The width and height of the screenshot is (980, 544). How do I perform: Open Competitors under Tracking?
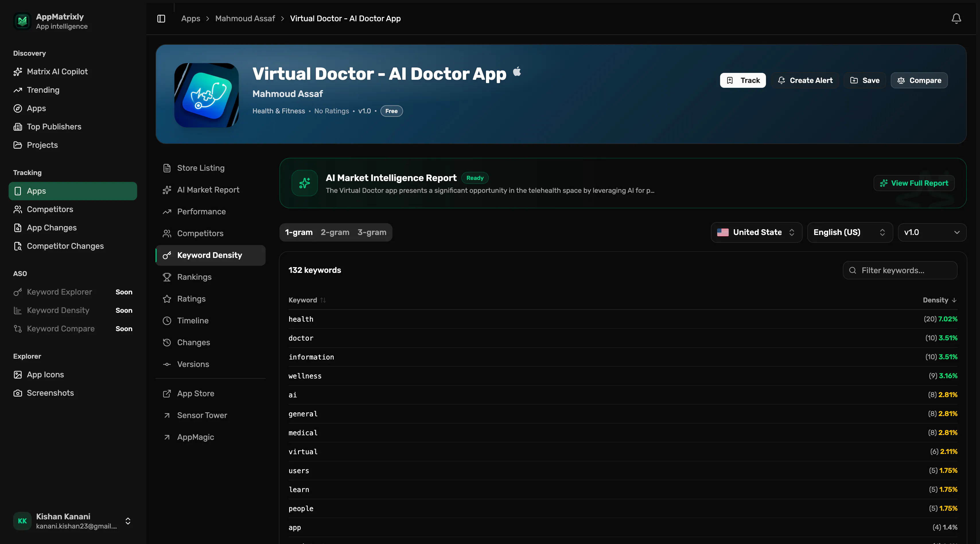73,209
